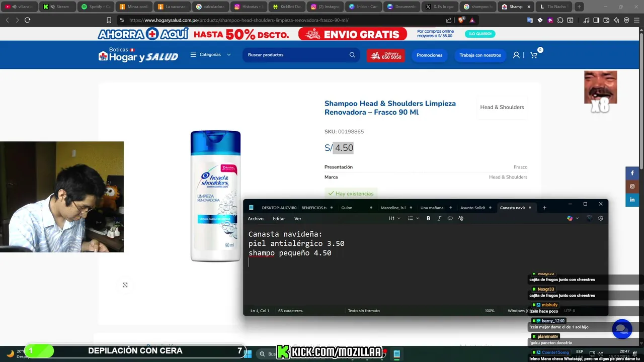
Task: Click the Delivery 650 5050 button
Action: point(386,55)
